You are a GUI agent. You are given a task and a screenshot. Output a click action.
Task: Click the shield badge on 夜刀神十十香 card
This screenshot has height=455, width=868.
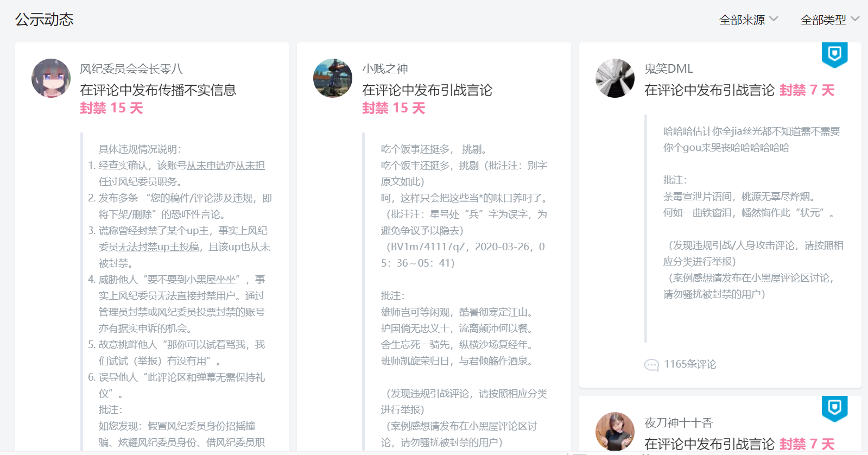pyautogui.click(x=834, y=409)
